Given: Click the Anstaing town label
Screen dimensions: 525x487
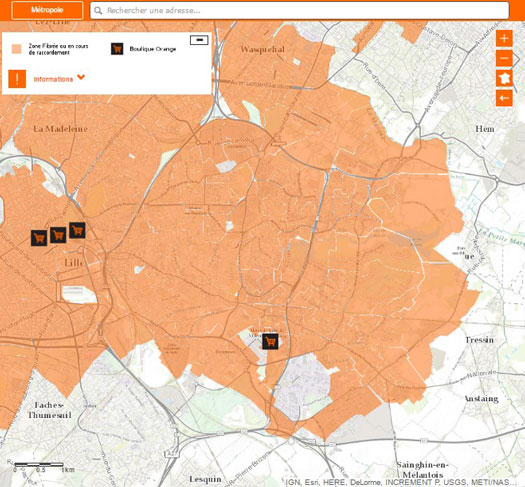Looking at the screenshot, I should point(481,399).
